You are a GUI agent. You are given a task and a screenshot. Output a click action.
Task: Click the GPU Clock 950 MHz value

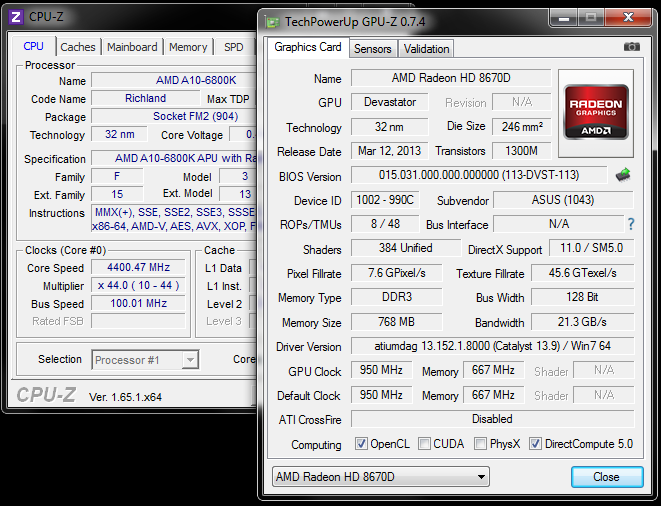click(x=381, y=370)
